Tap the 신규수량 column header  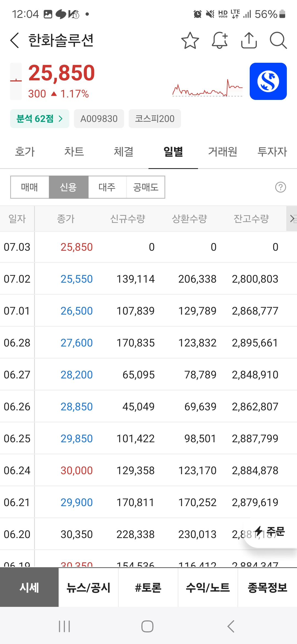click(128, 219)
